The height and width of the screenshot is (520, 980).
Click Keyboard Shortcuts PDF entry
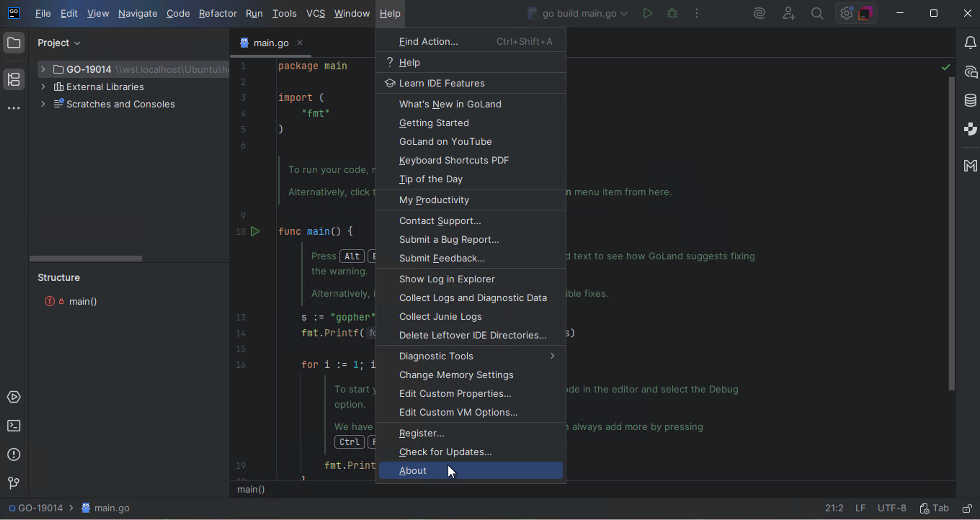coord(454,160)
